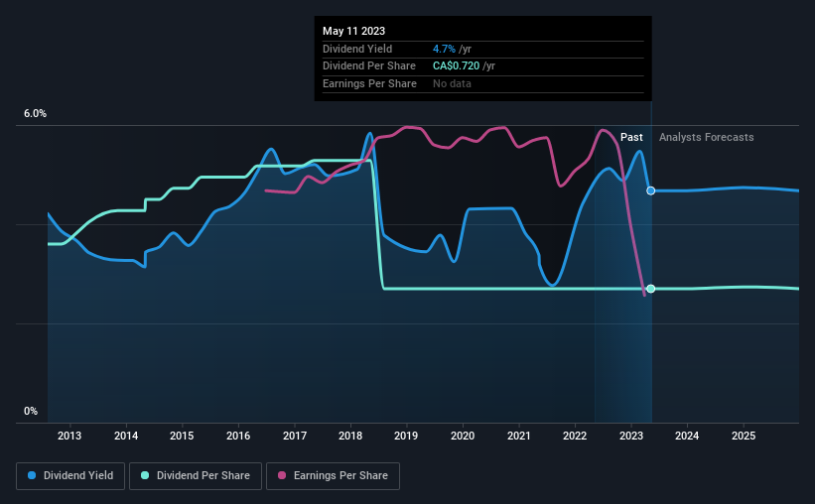Select the 2019 label on the time axis
The image size is (815, 504).
point(406,436)
